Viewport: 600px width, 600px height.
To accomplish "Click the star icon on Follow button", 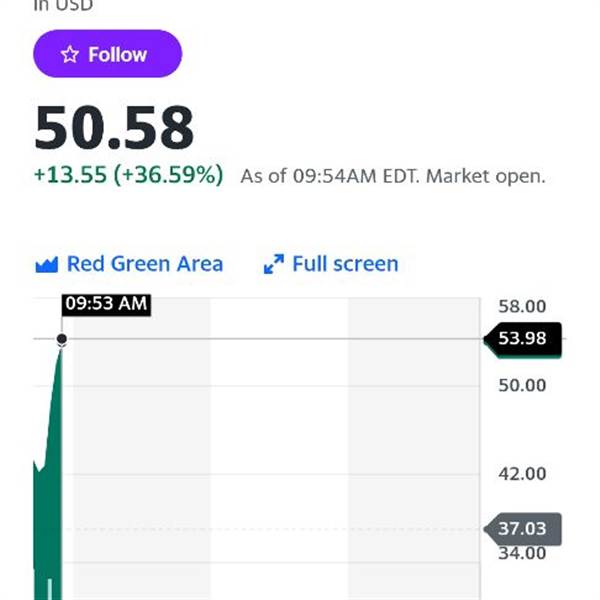I will [69, 55].
